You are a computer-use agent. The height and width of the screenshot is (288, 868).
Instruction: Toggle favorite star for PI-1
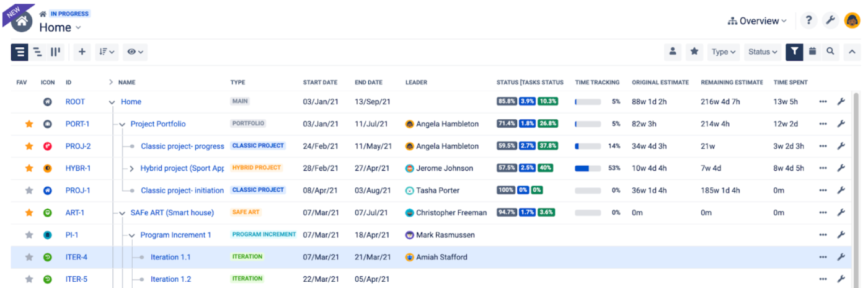click(29, 235)
